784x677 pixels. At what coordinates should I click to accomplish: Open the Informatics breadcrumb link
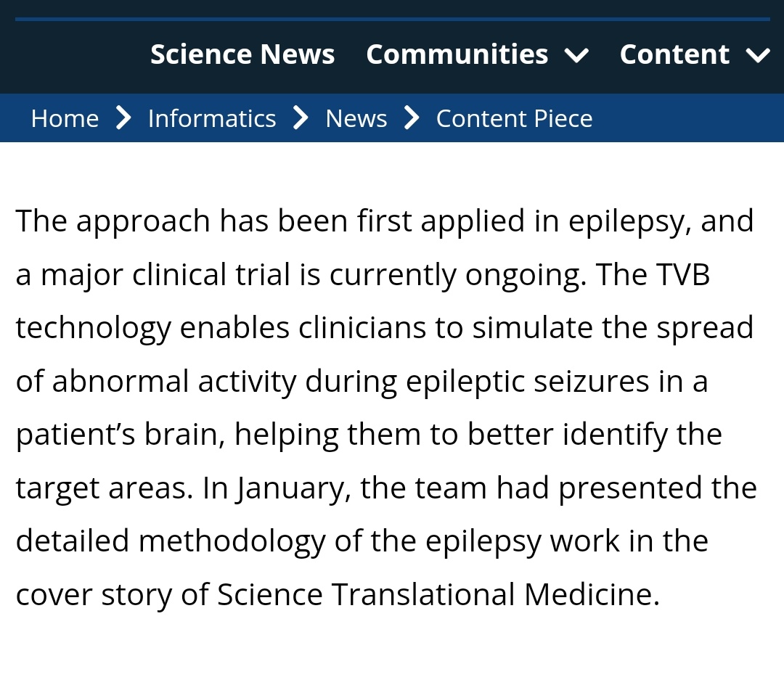tap(212, 118)
